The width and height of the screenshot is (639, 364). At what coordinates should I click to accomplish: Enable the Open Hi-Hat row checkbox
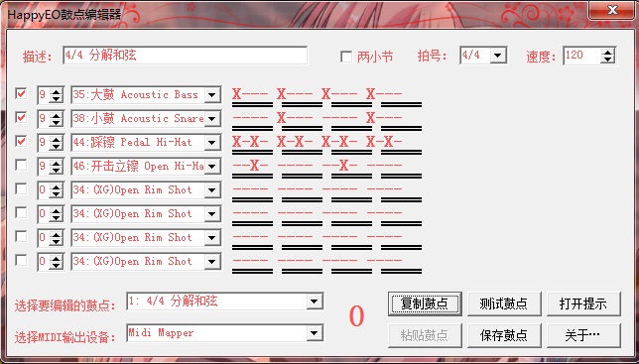click(x=21, y=165)
